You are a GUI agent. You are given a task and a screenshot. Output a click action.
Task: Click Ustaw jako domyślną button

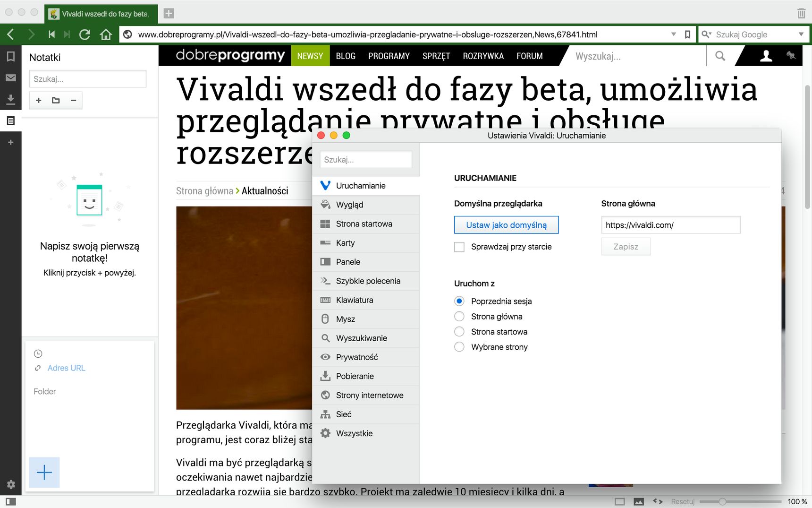click(x=506, y=225)
